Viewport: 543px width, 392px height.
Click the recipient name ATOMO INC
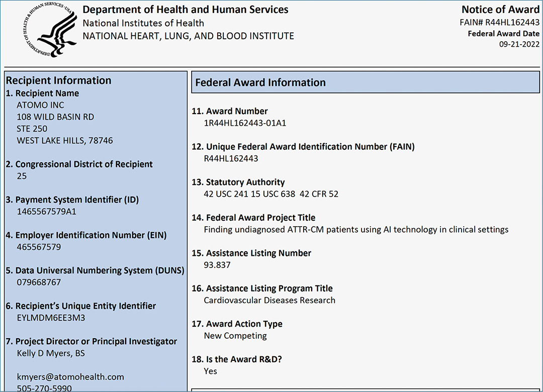[40, 105]
